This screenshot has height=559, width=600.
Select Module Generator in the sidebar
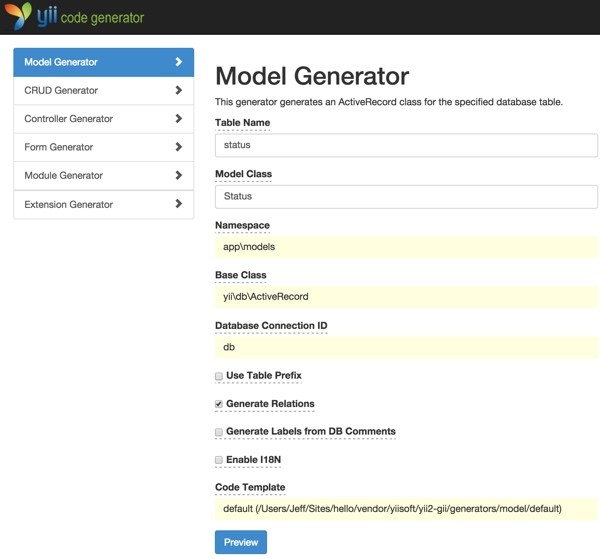[104, 176]
